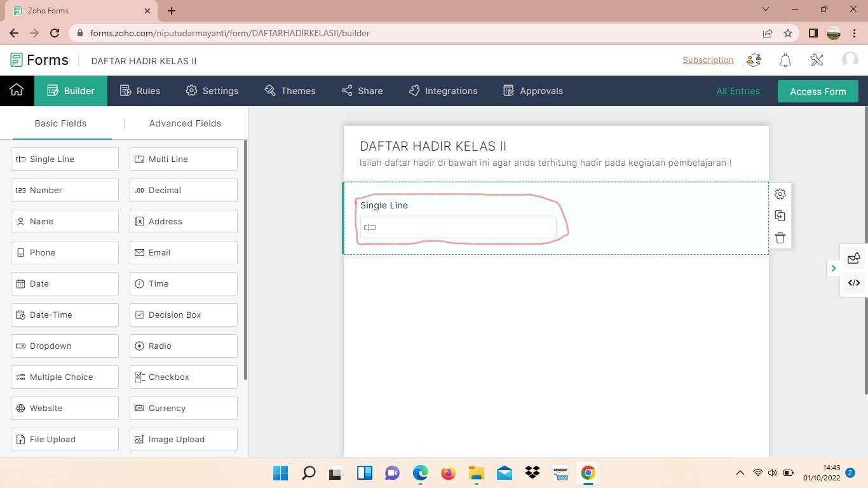Click the fields panel vertical scrollbar
This screenshot has width=868, height=488.
click(245, 261)
